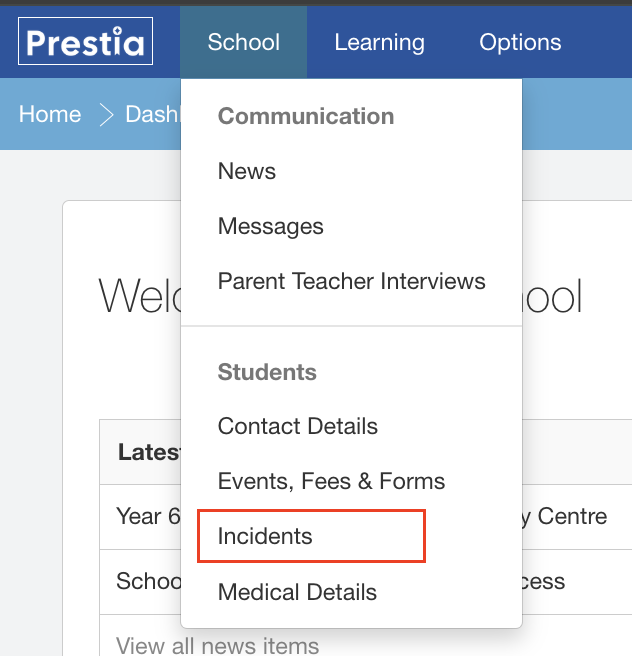Screen dimensions: 632x656
Task: Open the Learning dropdown menu
Action: point(379,42)
